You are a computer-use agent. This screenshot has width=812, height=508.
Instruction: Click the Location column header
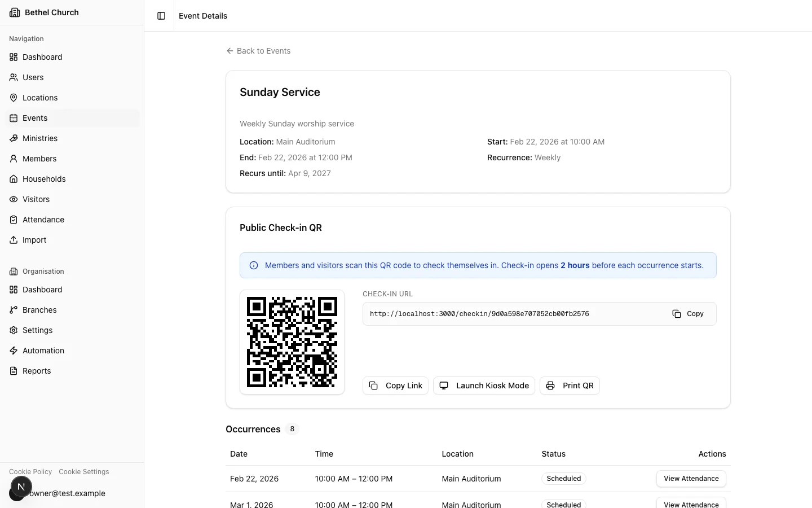click(x=457, y=454)
